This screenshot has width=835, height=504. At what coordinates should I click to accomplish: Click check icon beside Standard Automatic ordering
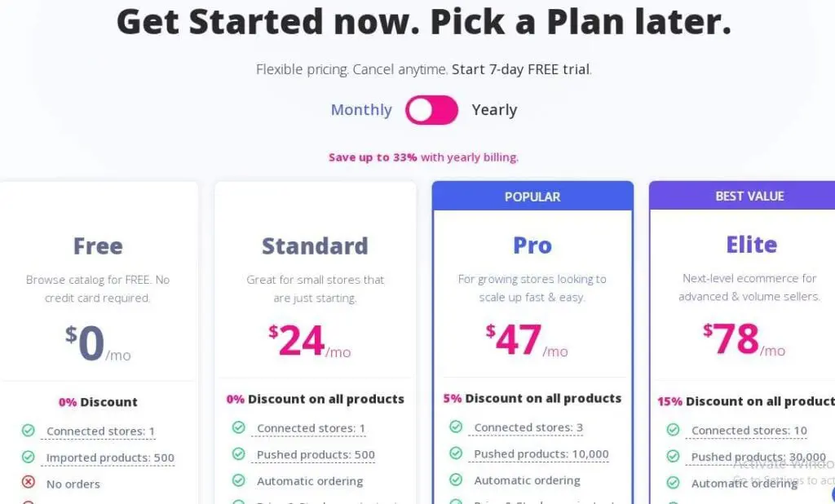point(239,480)
